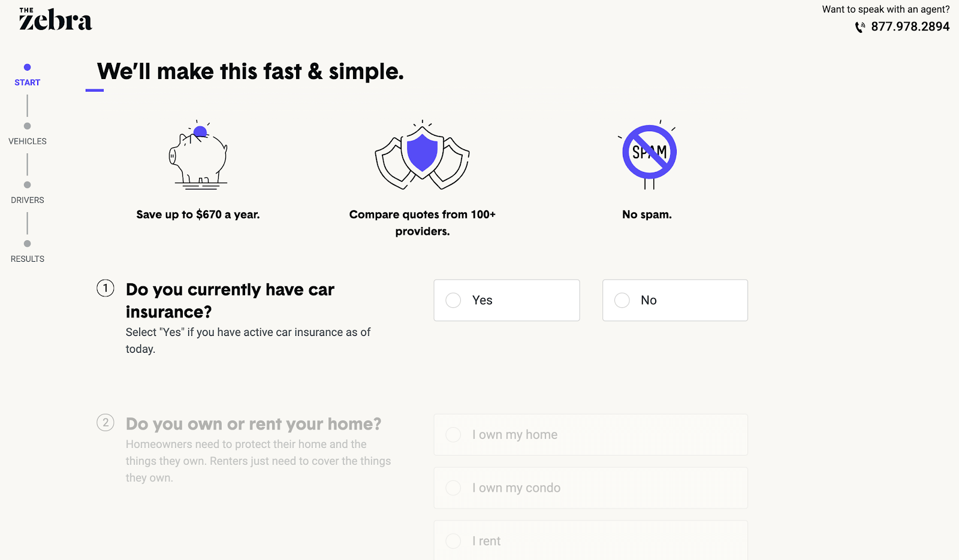Click the piggy bank savings icon
This screenshot has height=560, width=959.
[198, 155]
